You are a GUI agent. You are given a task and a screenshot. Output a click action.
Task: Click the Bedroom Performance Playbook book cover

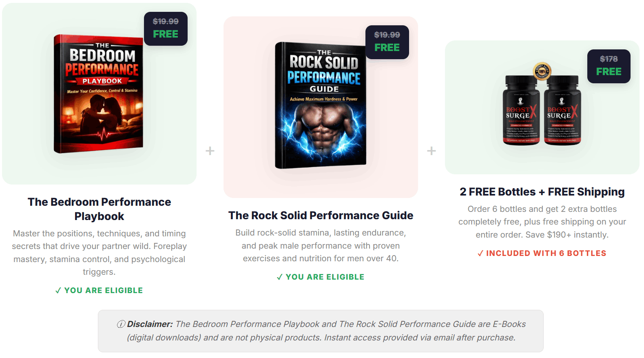[x=99, y=94]
